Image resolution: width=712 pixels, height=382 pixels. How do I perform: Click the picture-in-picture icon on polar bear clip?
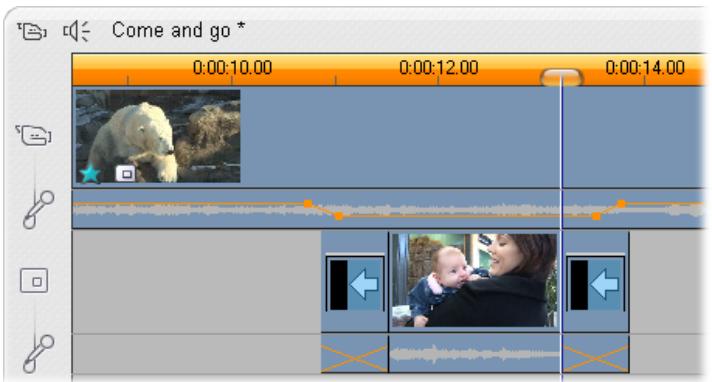(x=125, y=174)
